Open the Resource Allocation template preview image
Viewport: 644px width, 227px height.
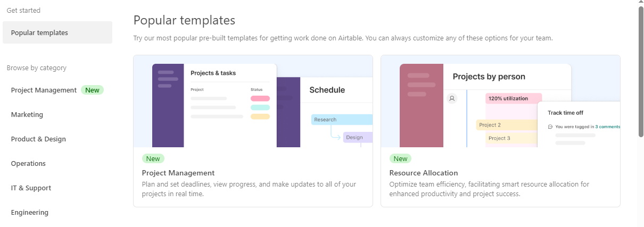pyautogui.click(x=500, y=101)
